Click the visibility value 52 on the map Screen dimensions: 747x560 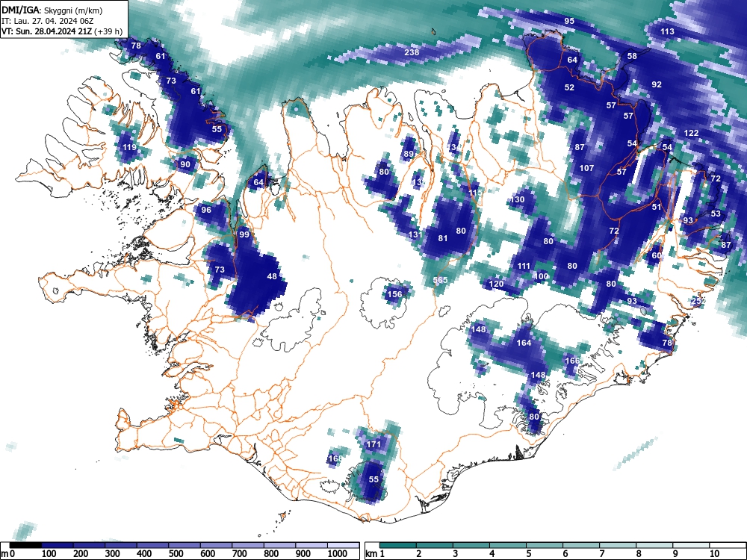tap(569, 87)
